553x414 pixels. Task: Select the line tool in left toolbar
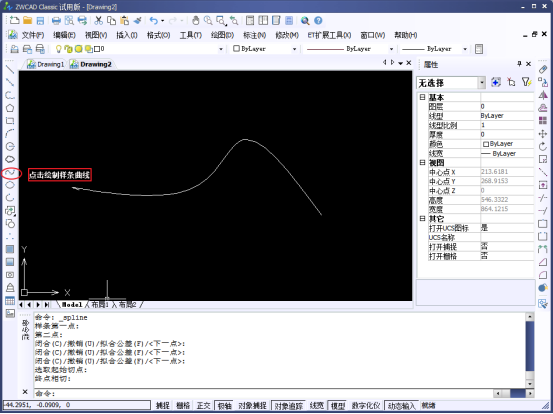10,69
